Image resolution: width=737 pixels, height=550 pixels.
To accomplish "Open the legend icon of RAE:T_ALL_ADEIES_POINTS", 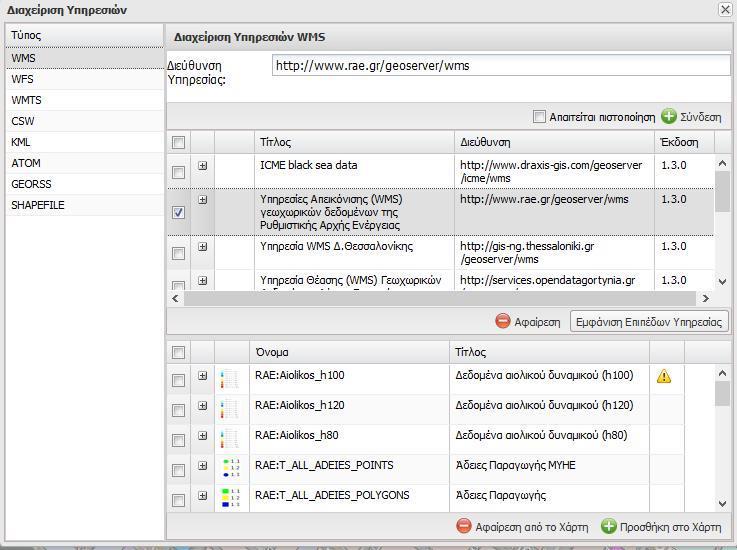I will pos(231,469).
